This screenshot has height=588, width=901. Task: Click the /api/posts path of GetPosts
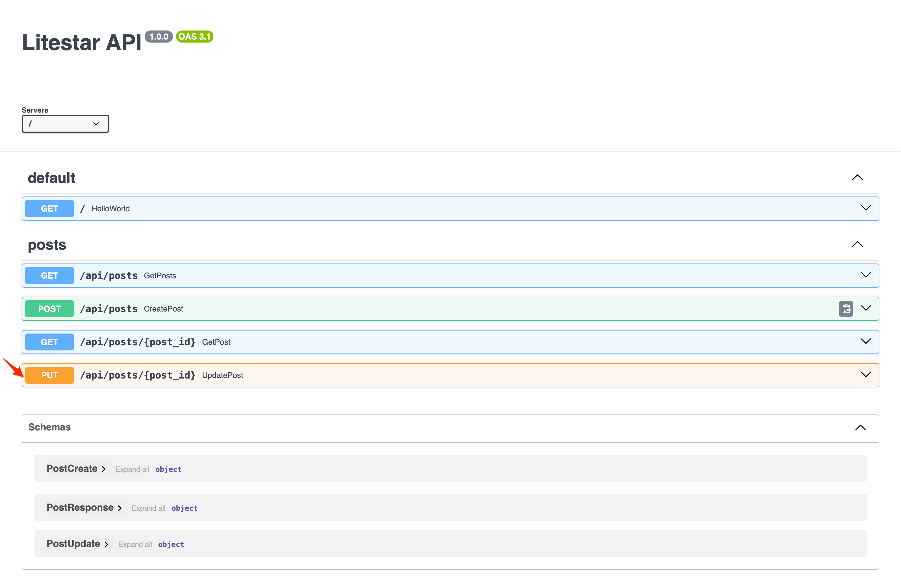tap(109, 276)
